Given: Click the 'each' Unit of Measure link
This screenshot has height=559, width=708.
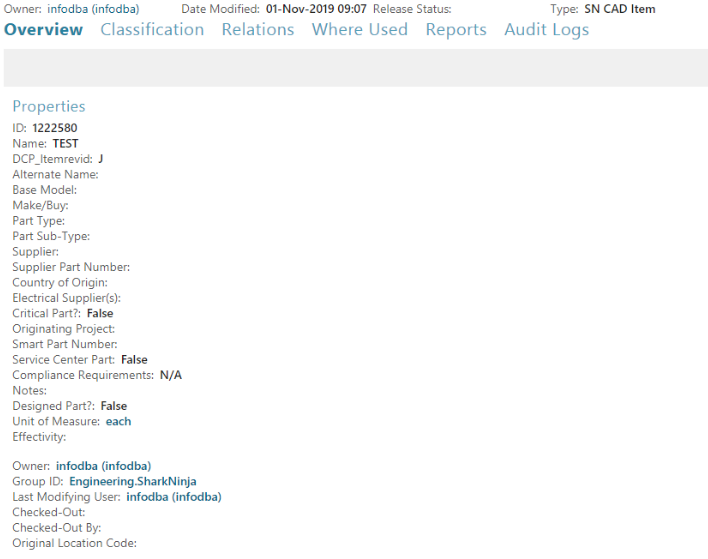Looking at the screenshot, I should [118, 421].
